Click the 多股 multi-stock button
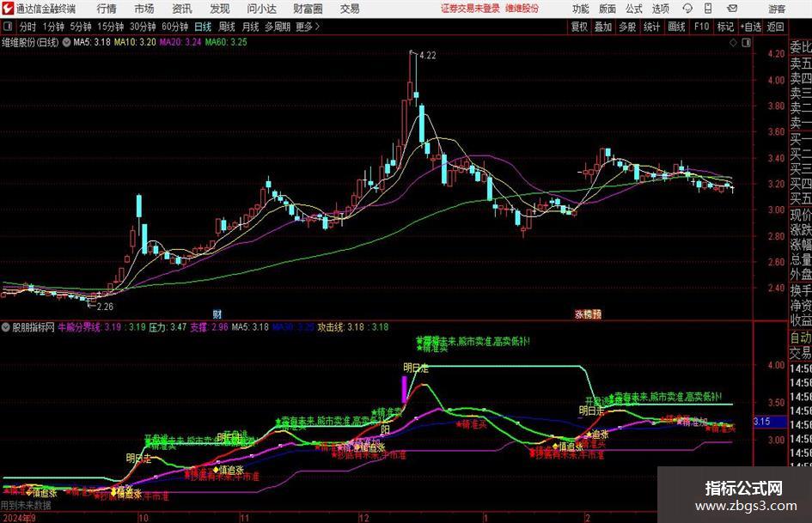 point(627,27)
